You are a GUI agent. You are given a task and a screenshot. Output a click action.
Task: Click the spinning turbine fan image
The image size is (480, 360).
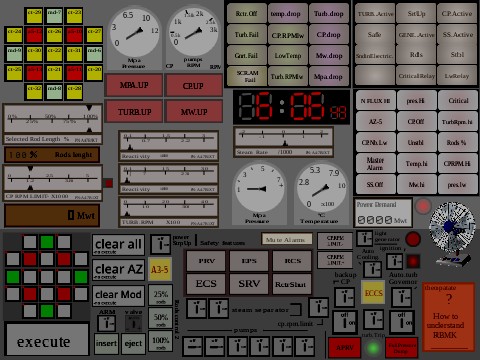[452, 233]
